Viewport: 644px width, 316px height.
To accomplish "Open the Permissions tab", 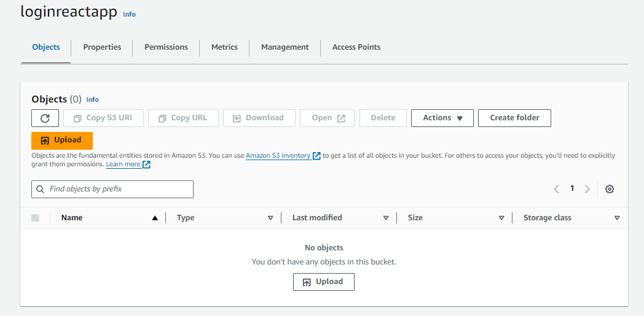I will (x=166, y=47).
